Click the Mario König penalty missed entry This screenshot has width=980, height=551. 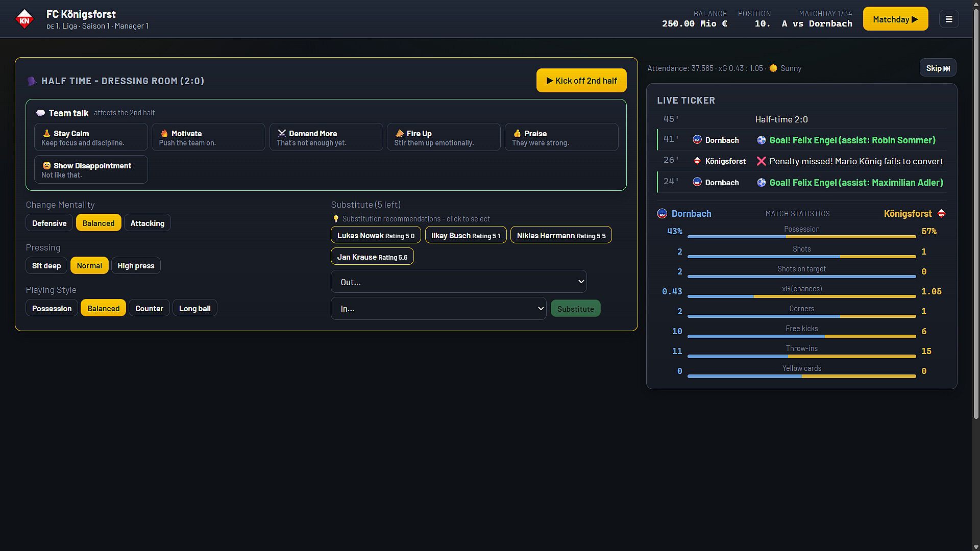click(801, 161)
